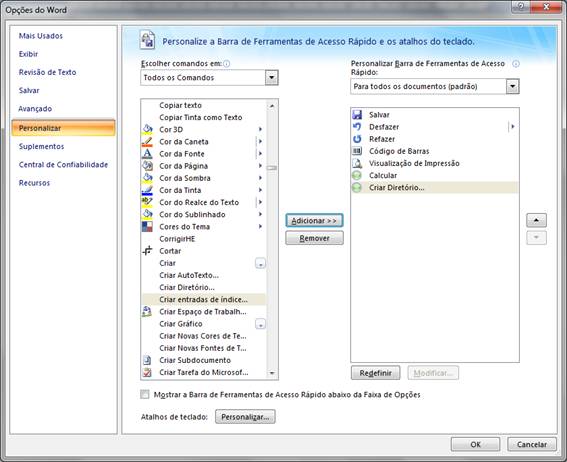Click the Refazer redo arrow icon
The image size is (567, 462).
coord(357,139)
